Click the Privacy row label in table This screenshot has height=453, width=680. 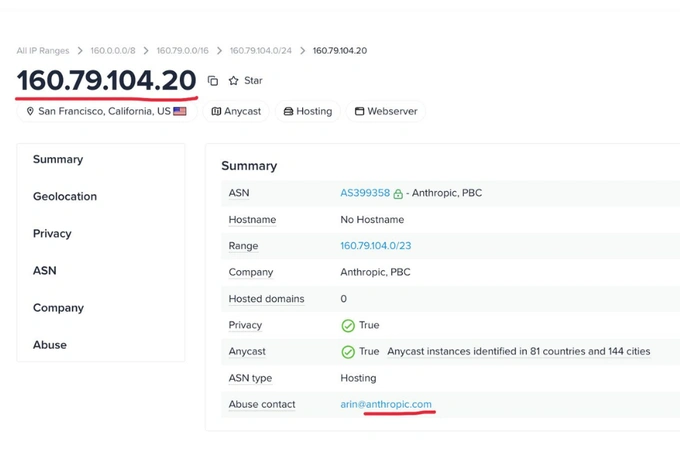point(245,325)
